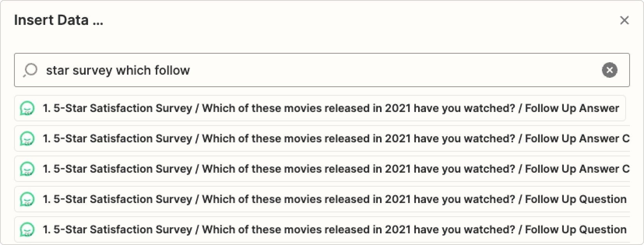Clear the search text with the round X button
The image size is (644, 245).
tap(609, 70)
